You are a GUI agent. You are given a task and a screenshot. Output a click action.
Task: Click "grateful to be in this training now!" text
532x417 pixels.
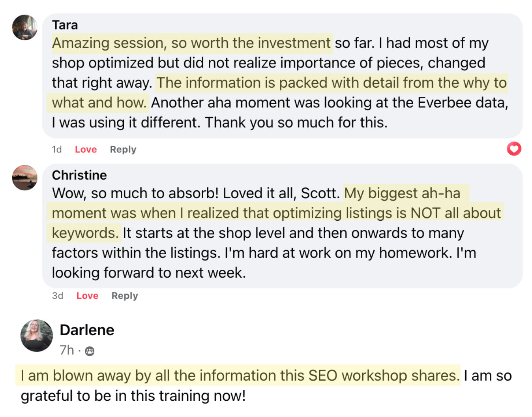pos(133,396)
